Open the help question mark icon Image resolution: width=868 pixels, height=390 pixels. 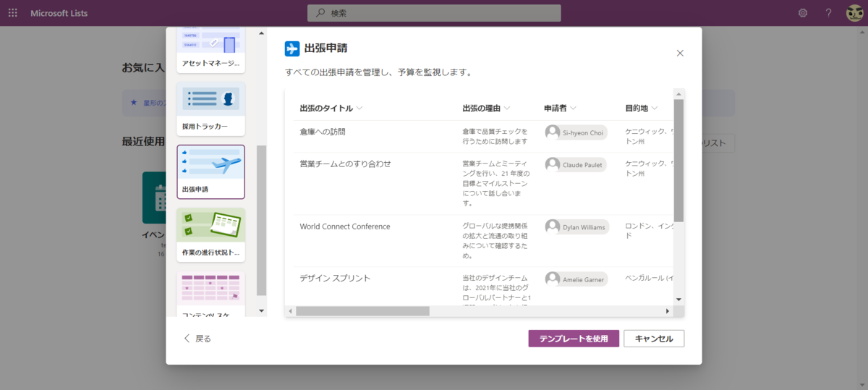tap(829, 13)
